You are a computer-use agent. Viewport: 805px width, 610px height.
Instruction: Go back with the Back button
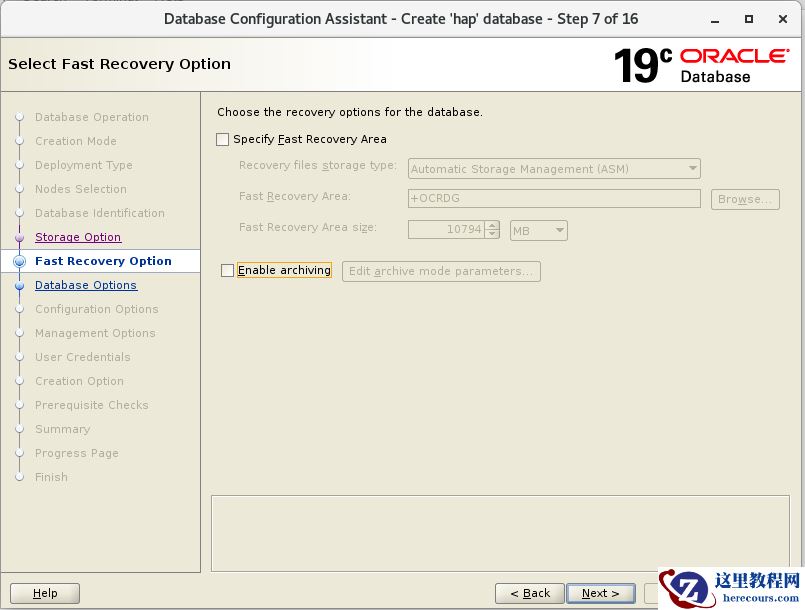pos(530,594)
